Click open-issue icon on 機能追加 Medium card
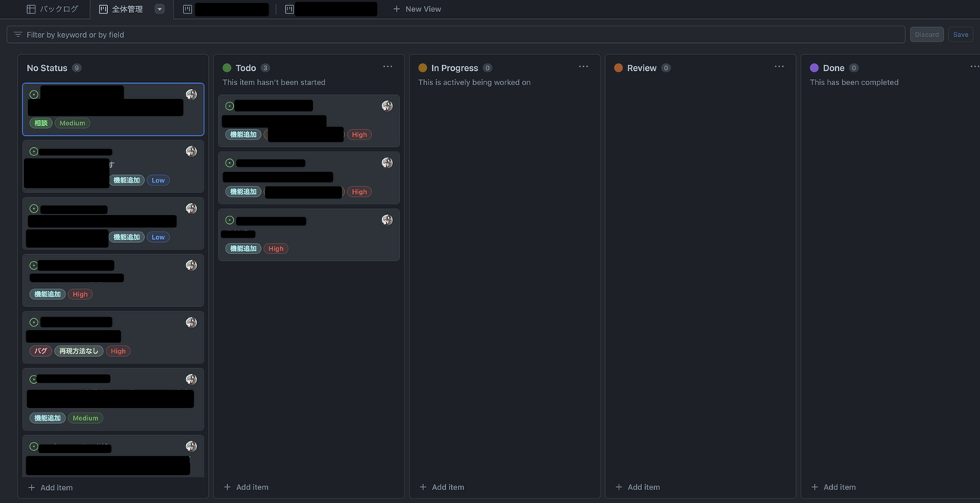 point(34,379)
